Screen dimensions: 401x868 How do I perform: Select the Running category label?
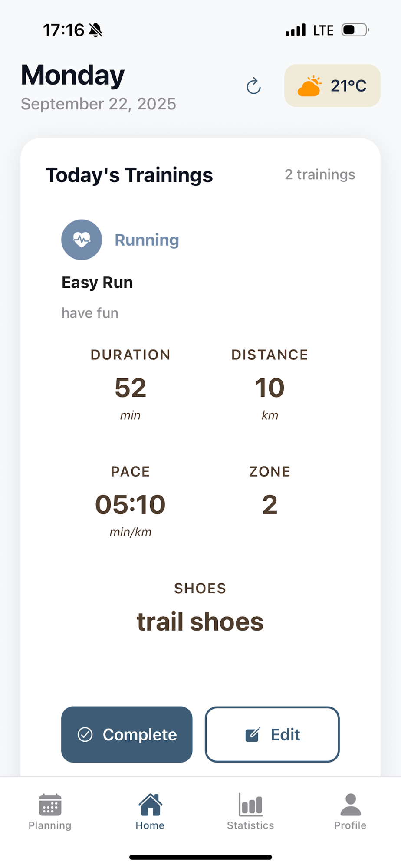[x=147, y=240]
